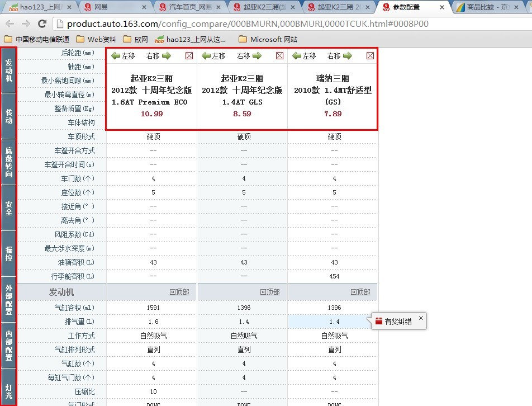This screenshot has width=532, height=406.
Task: Click 起亚K2三厢 1.4AT GLS title
Action: pyautogui.click(x=243, y=90)
